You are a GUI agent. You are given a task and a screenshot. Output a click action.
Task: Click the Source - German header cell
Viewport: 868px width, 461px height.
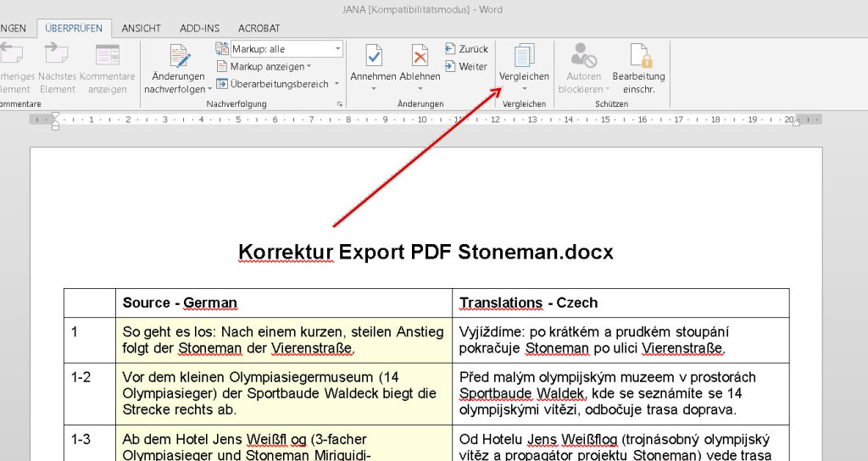(x=284, y=303)
